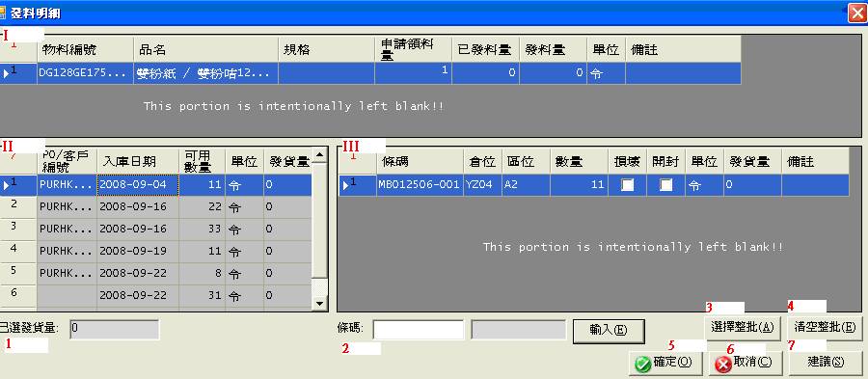Click the 已選發貨量 field
Screen dimensions: 868x379
(x=115, y=329)
